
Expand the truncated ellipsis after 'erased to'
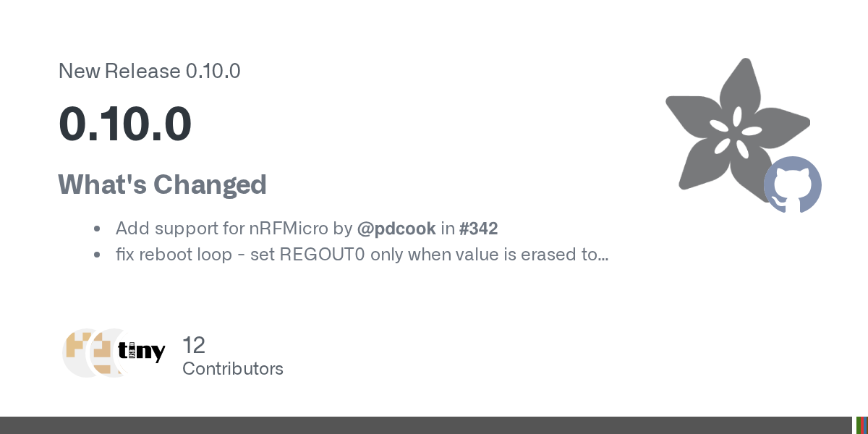coord(603,255)
